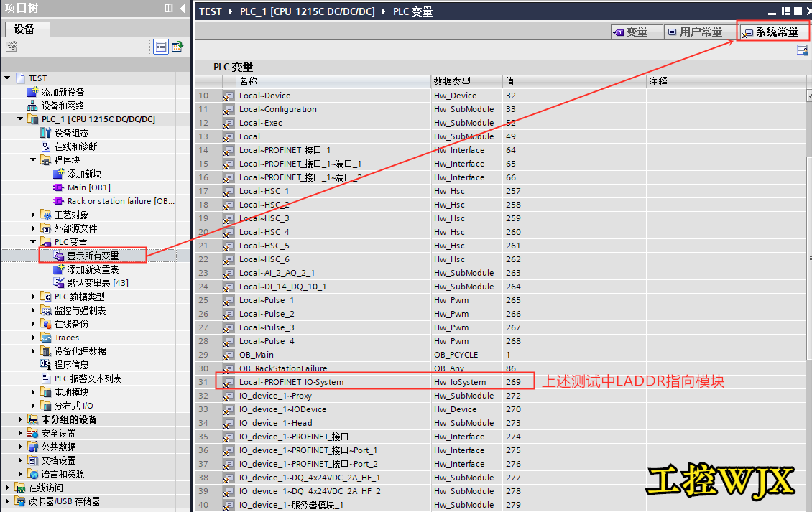Screen dimensions: 812x512
Task: Click the vertical scrollbar of the variable table
Action: [808, 259]
